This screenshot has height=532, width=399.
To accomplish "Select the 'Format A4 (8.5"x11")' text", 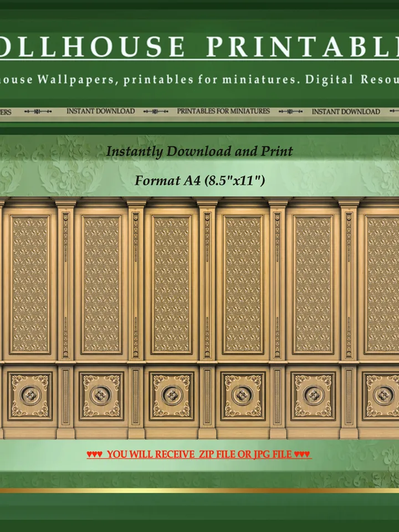I will (199, 181).
